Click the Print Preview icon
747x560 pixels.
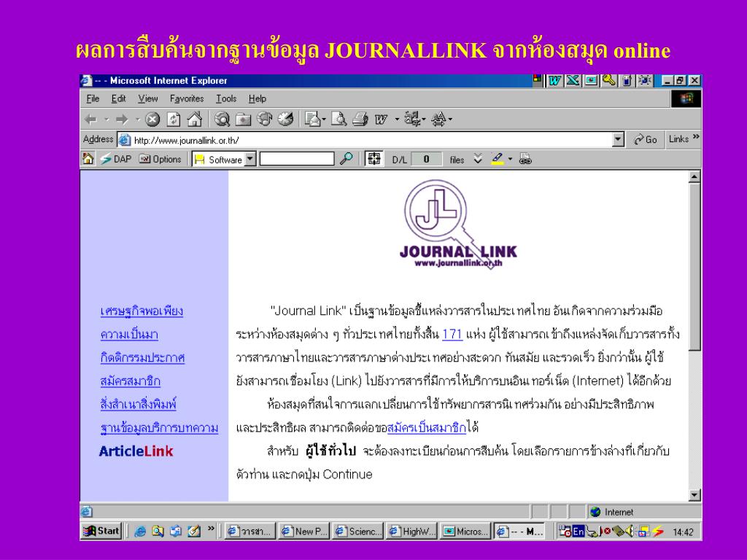pos(338,119)
